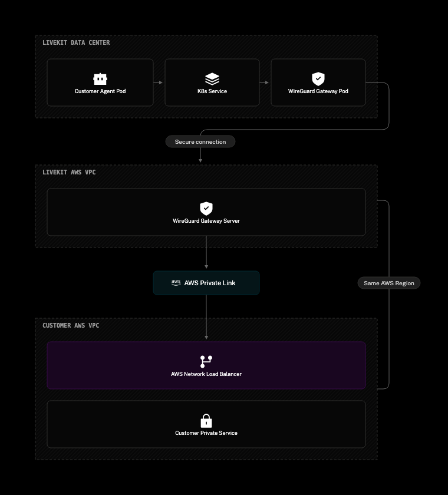Click the "WireGuard Gateway Server" label
448x495 pixels.
pyautogui.click(x=206, y=221)
